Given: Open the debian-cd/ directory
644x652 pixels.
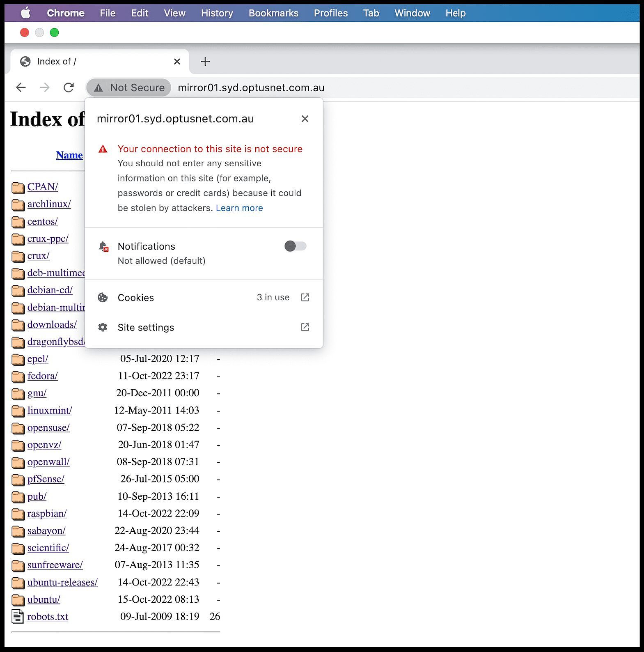Looking at the screenshot, I should point(50,290).
